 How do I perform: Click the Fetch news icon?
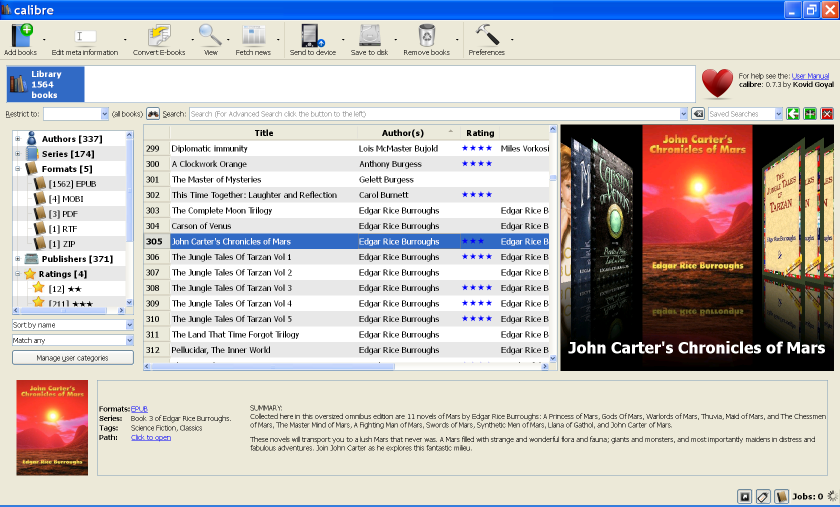coord(253,36)
